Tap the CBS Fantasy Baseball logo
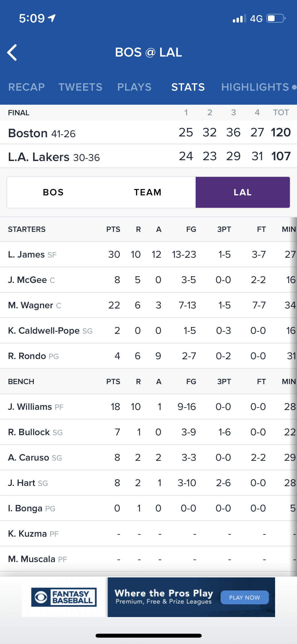297x644 pixels. [64, 597]
